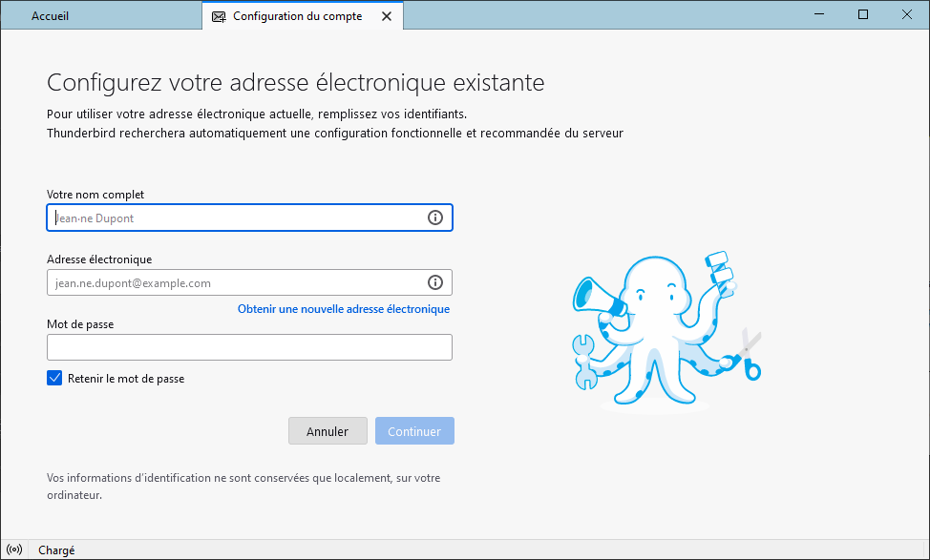Maximize the Thunderbird window

(x=863, y=15)
